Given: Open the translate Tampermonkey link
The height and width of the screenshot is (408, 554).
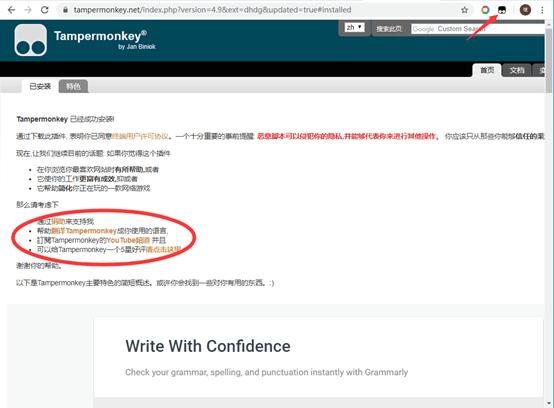Looking at the screenshot, I should coord(84,231).
